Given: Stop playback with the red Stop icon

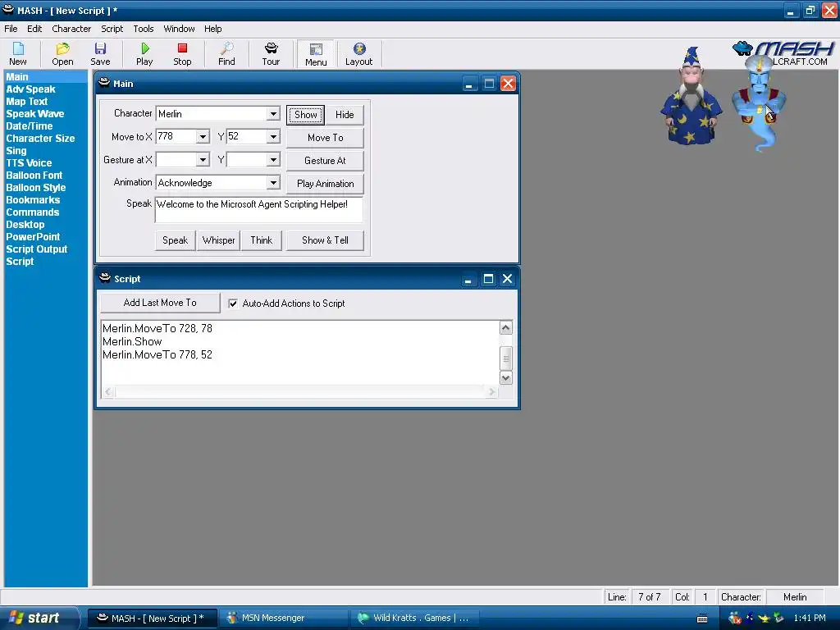Looking at the screenshot, I should coord(182,54).
